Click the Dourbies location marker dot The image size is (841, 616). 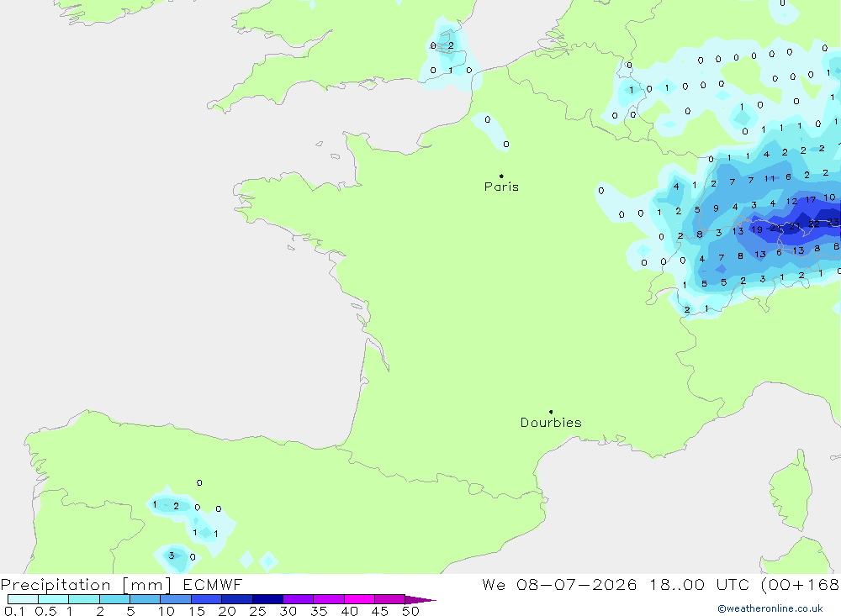click(x=551, y=412)
